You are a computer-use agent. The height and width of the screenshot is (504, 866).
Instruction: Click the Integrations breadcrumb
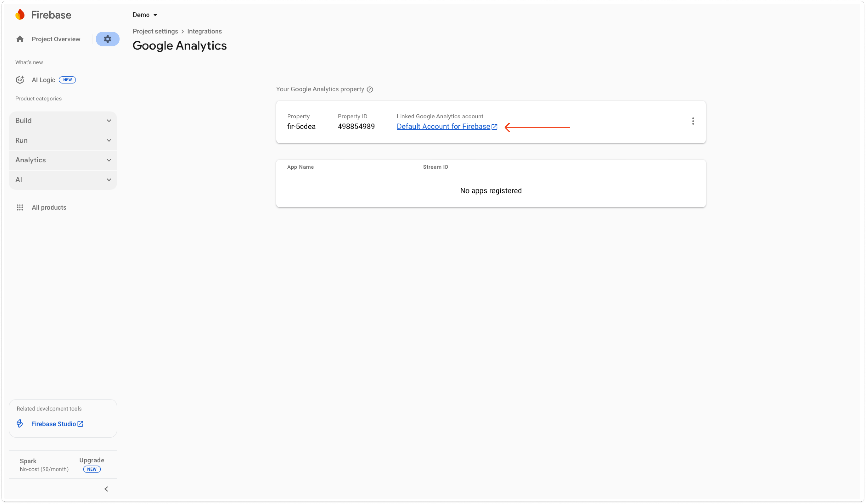[x=205, y=31]
